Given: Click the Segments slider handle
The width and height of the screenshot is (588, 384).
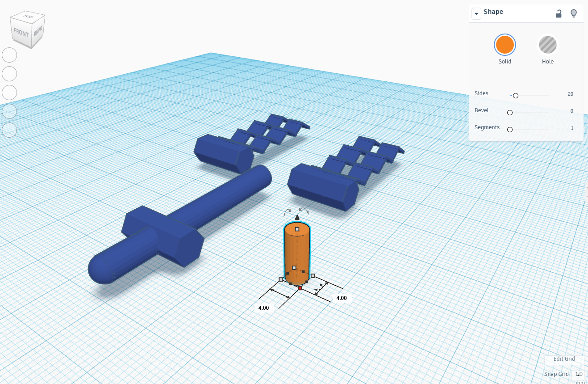Looking at the screenshot, I should pyautogui.click(x=510, y=130).
